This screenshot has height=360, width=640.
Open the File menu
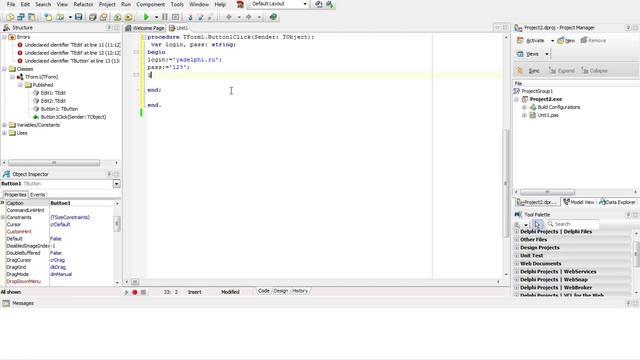pyautogui.click(x=11, y=4)
